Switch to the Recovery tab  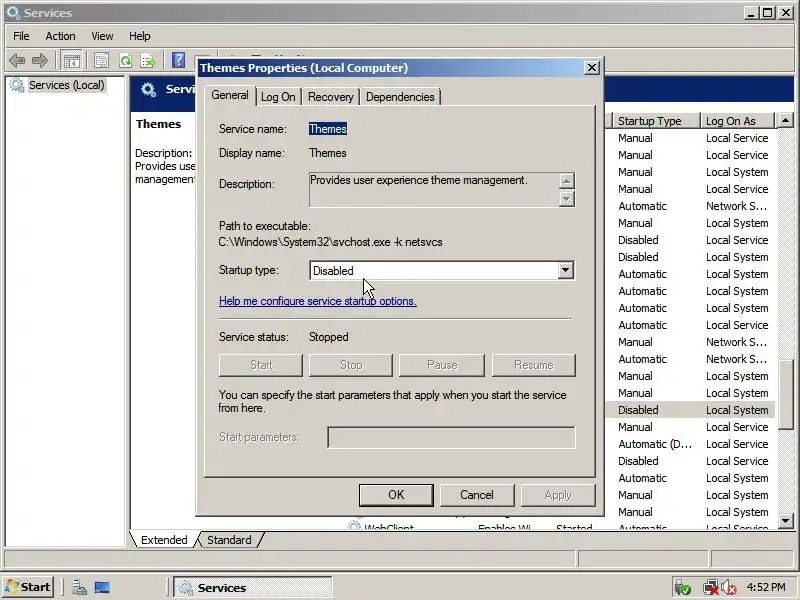coord(331,97)
